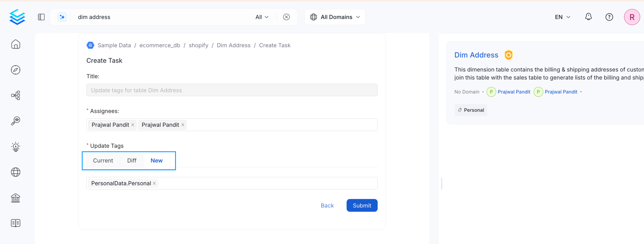Image resolution: width=644 pixels, height=244 pixels.
Task: Switch to the Diff tab under Update Tags
Action: (x=132, y=160)
